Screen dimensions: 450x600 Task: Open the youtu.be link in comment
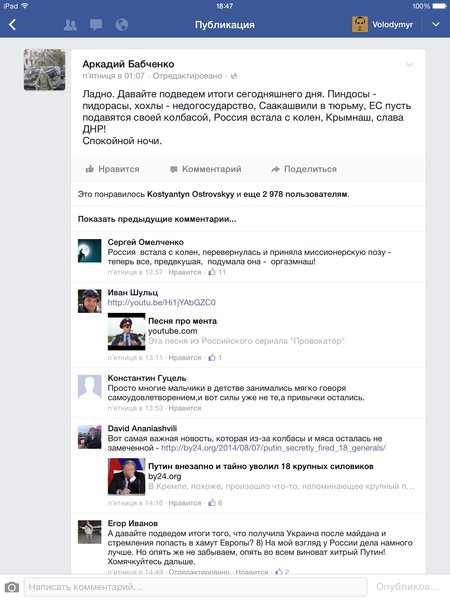161,302
